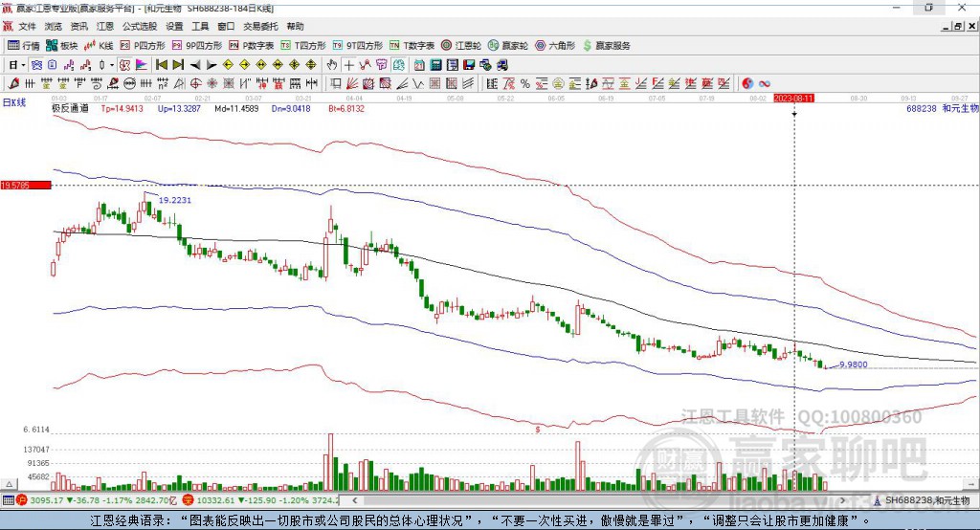Open the calculator icon
Viewport: 980px width, 530px height.
435,65
